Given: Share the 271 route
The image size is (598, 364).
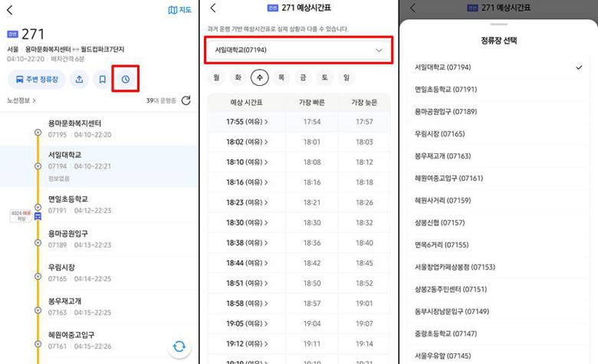Looking at the screenshot, I should coord(79,79).
